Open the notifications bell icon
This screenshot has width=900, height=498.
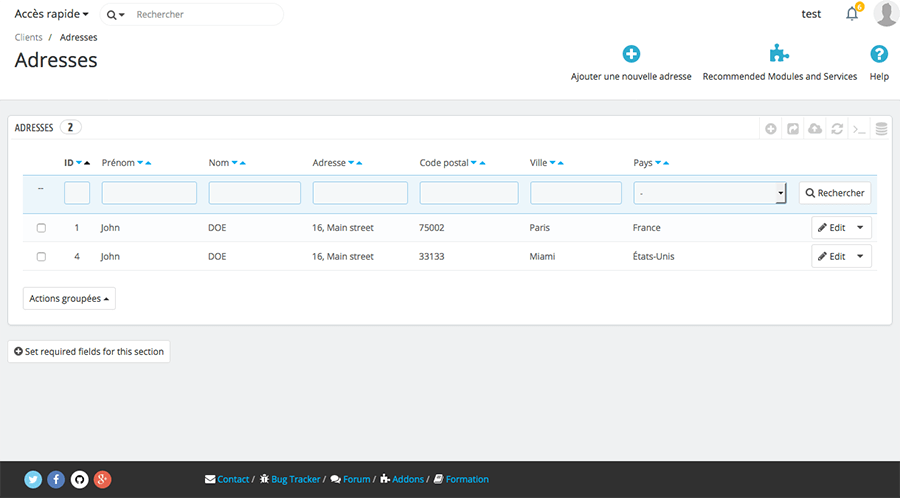(852, 14)
